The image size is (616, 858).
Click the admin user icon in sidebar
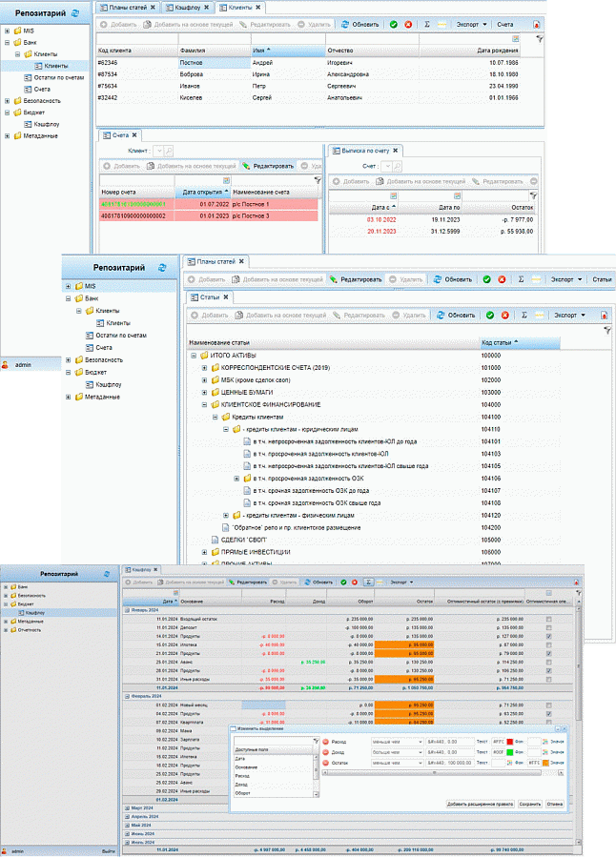(x=5, y=365)
